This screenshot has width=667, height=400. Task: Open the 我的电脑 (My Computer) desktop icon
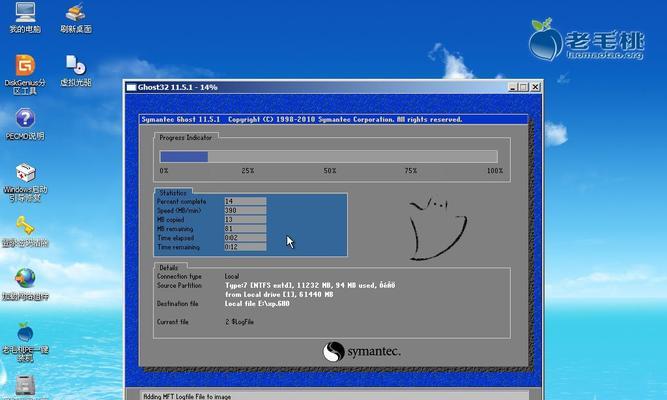(25, 17)
